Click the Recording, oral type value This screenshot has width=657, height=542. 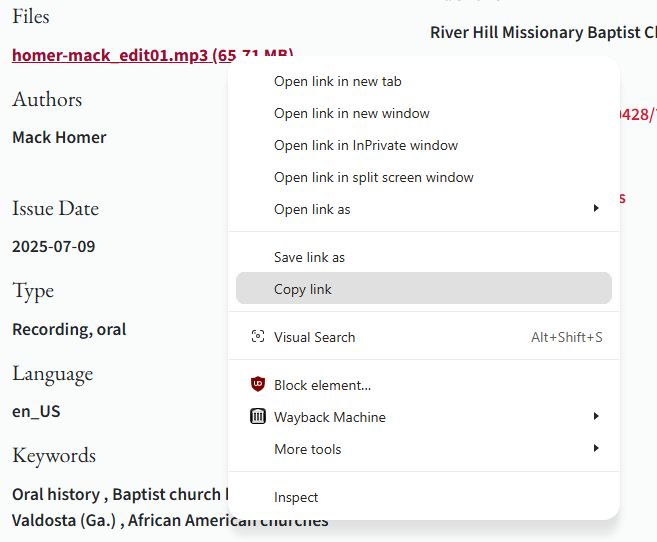click(69, 329)
